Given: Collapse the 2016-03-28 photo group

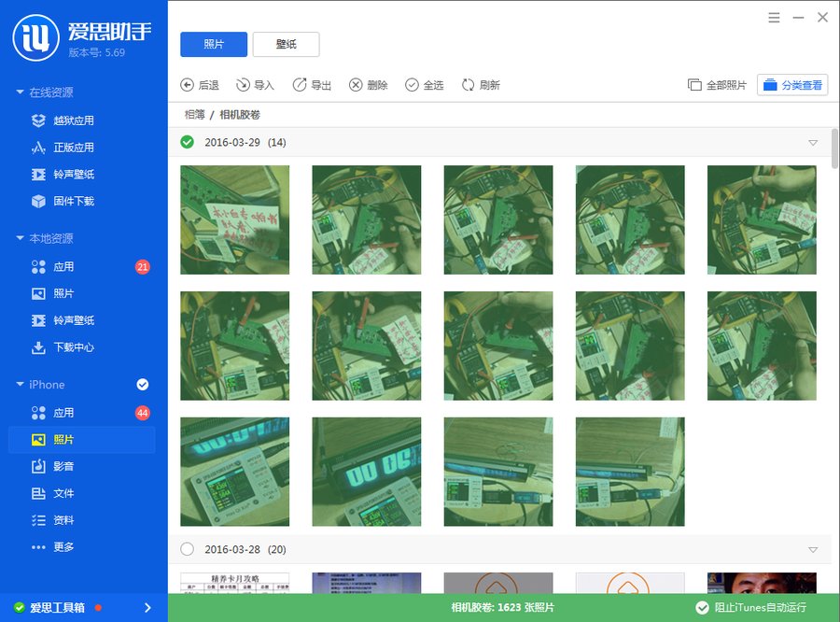Looking at the screenshot, I should pos(813,549).
